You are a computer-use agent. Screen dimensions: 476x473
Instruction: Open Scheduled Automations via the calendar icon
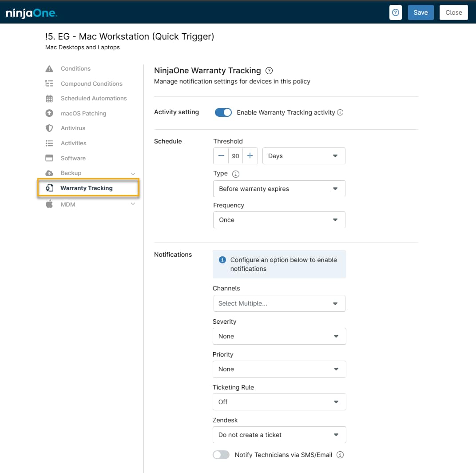point(49,98)
